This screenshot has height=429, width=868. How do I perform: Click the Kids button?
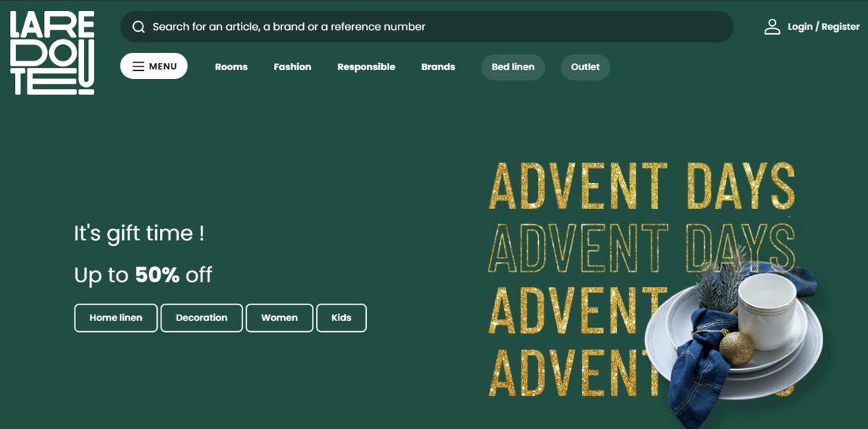coord(341,318)
